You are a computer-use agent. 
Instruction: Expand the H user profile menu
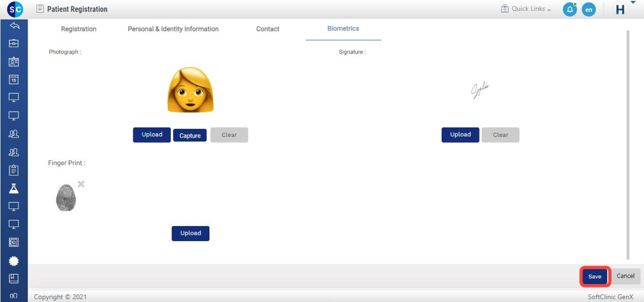tap(622, 9)
